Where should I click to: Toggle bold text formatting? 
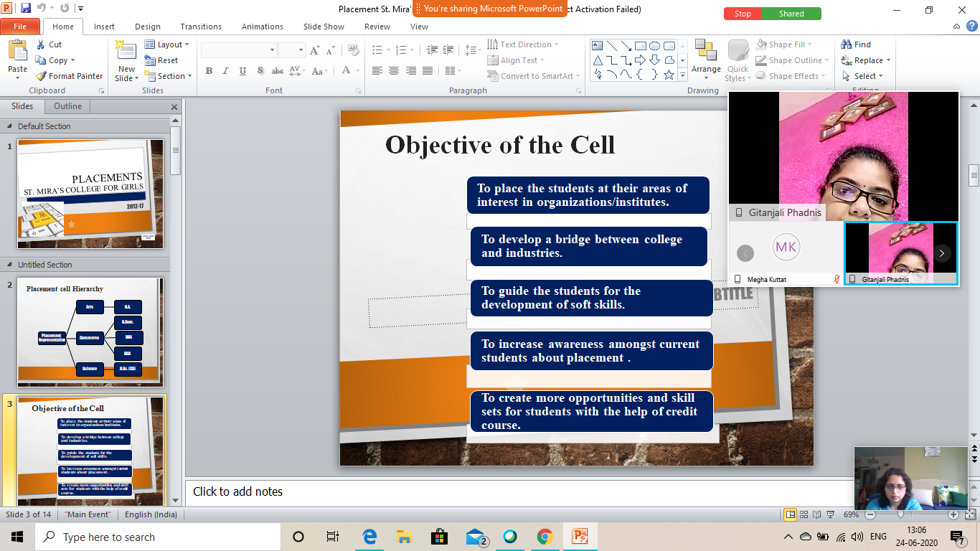coord(209,71)
